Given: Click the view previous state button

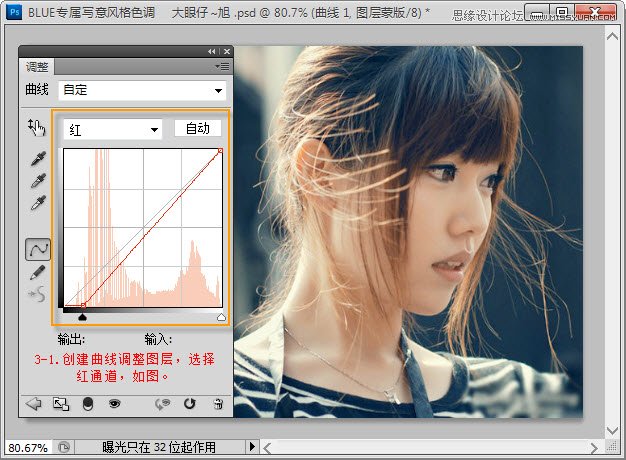Looking at the screenshot, I should (164, 404).
